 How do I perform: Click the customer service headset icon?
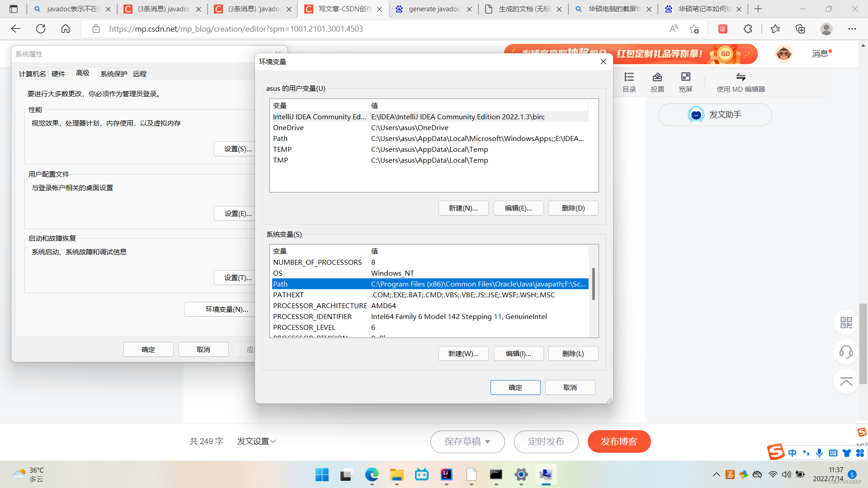846,352
